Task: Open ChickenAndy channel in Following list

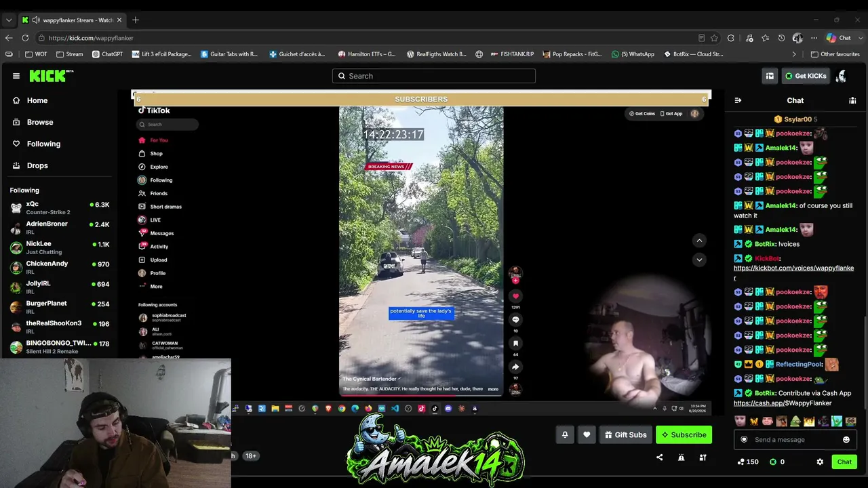Action: pyautogui.click(x=60, y=267)
